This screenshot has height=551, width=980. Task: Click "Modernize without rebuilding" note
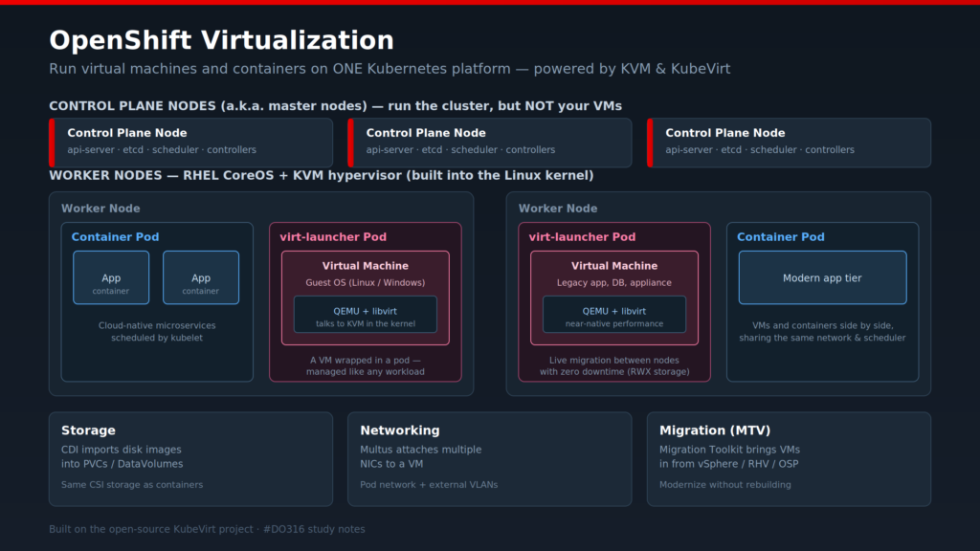[725, 485]
